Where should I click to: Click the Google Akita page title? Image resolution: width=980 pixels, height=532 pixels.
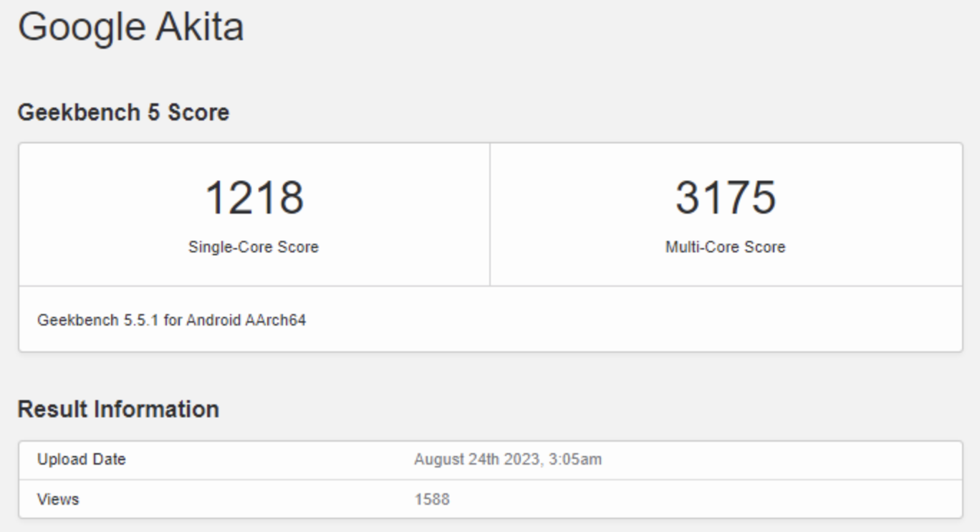[x=130, y=27]
